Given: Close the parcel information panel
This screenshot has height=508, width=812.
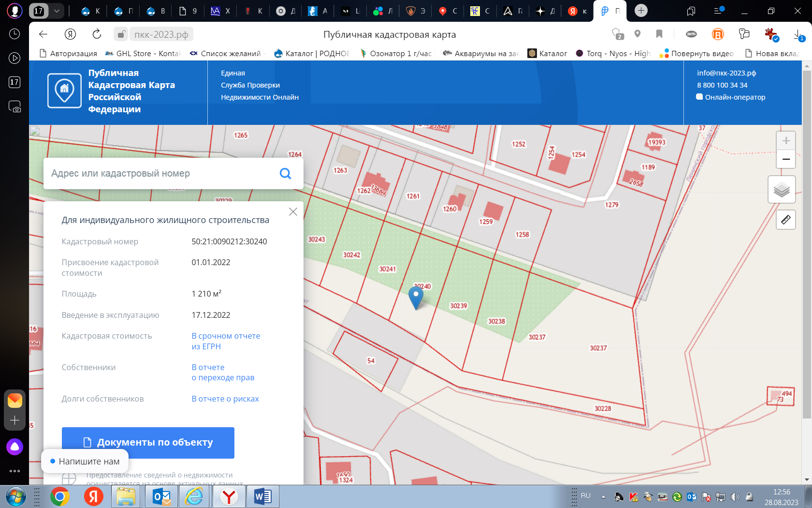Looking at the screenshot, I should 293,212.
